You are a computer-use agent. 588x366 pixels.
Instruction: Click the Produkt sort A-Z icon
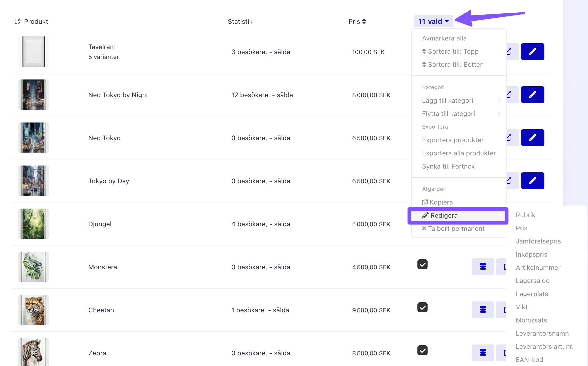[x=17, y=22]
